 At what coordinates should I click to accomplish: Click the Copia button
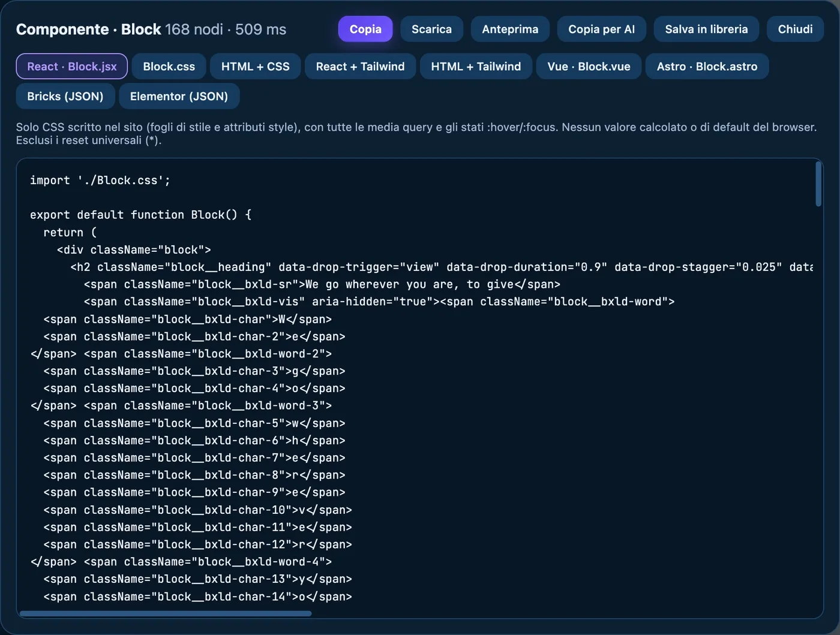coord(365,29)
